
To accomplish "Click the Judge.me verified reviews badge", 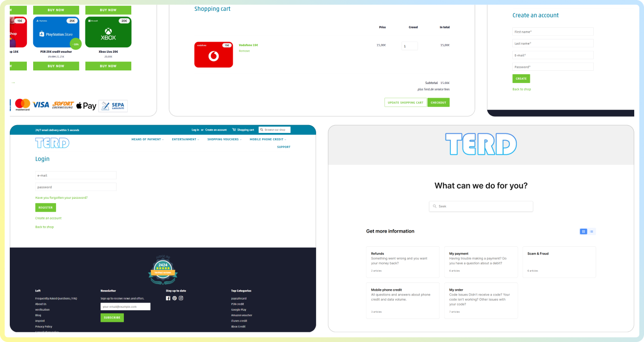I will coord(163,270).
